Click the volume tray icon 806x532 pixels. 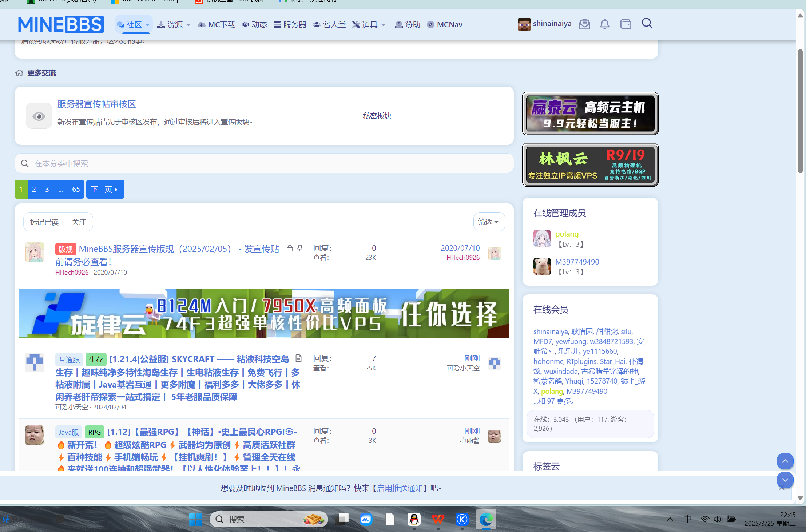[717, 519]
